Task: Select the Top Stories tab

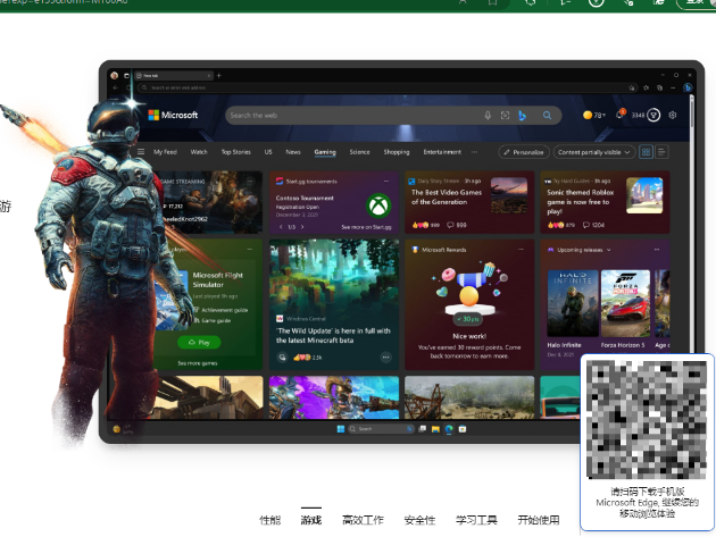Action: coord(236,152)
